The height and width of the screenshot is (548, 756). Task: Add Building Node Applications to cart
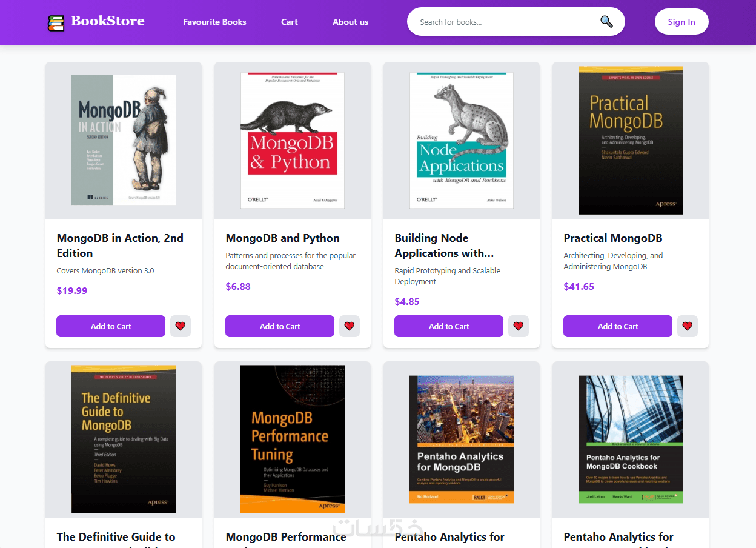[x=449, y=326]
